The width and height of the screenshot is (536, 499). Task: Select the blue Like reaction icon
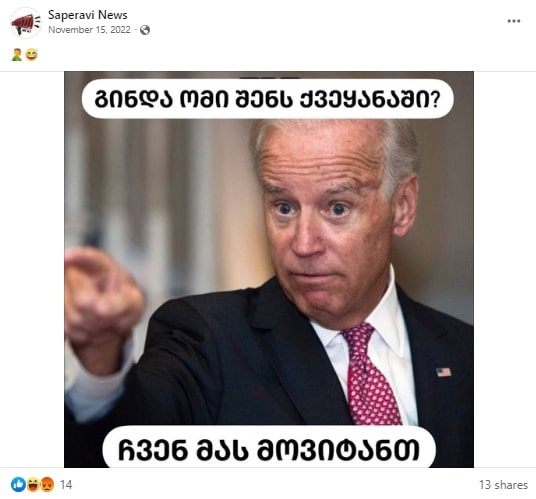(x=18, y=485)
